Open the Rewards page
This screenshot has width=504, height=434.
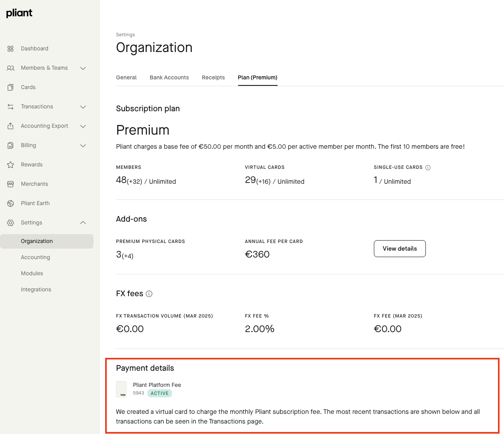coord(32,164)
